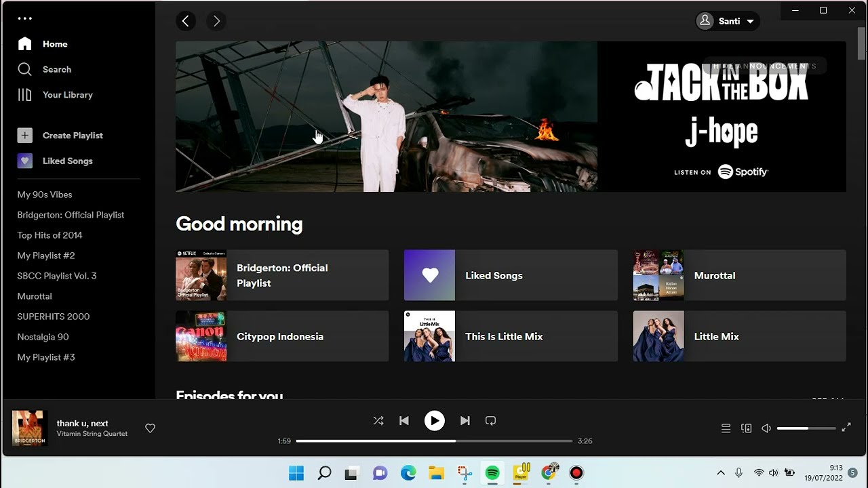Seek in the song progress bar

pos(434,441)
